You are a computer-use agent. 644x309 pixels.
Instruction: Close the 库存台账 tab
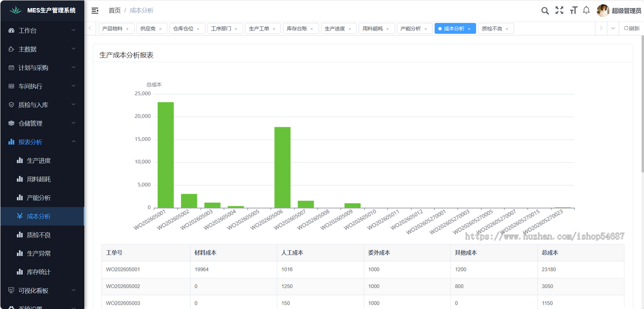point(312,29)
